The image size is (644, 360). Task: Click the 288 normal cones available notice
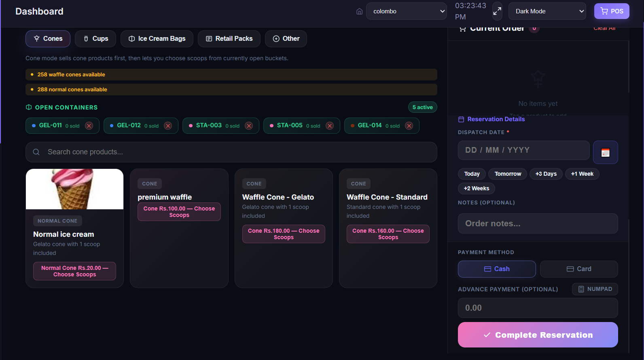[231, 89]
